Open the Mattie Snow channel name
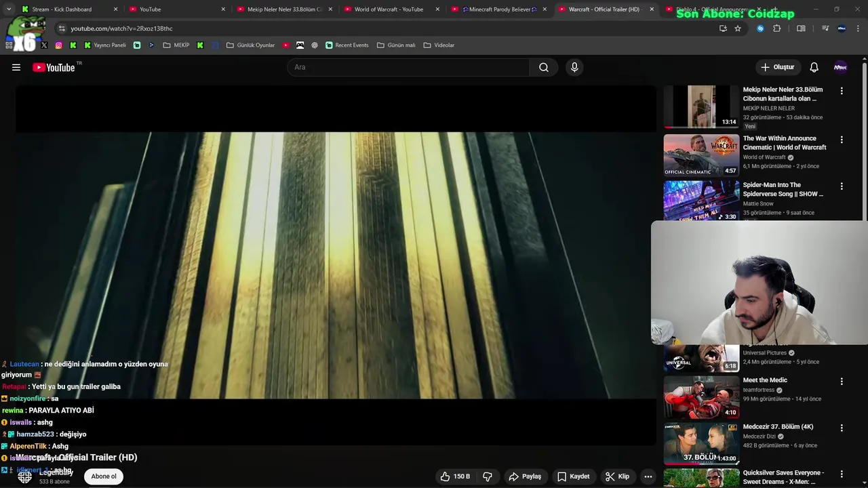 point(758,203)
